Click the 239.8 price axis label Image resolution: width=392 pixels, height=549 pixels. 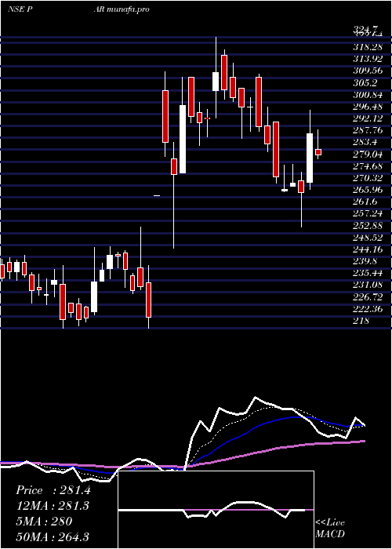(x=365, y=261)
